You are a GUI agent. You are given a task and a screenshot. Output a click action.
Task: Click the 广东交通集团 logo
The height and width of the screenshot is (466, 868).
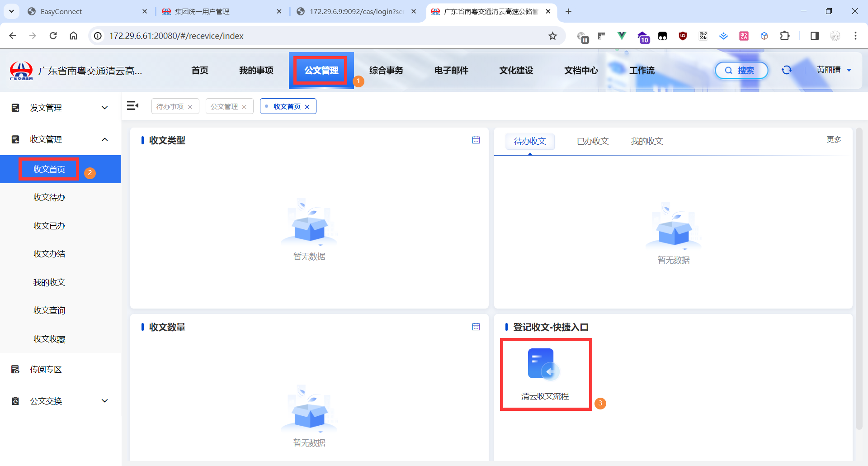pos(21,71)
